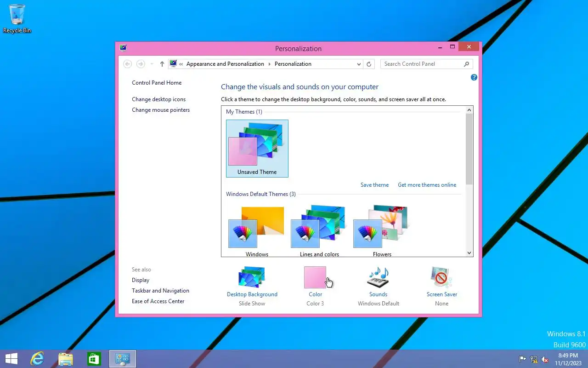Go up one level with Up arrow
The image size is (588, 368).
[x=162, y=64]
